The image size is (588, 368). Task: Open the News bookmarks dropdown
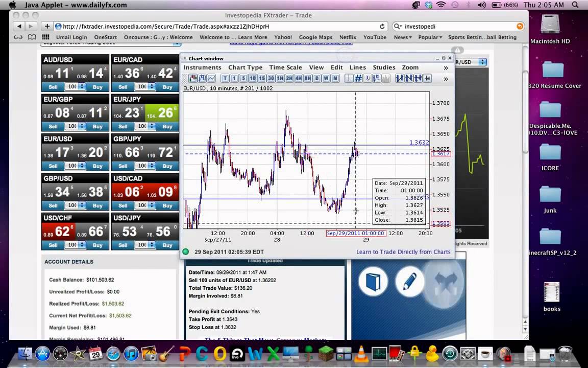[x=403, y=37]
